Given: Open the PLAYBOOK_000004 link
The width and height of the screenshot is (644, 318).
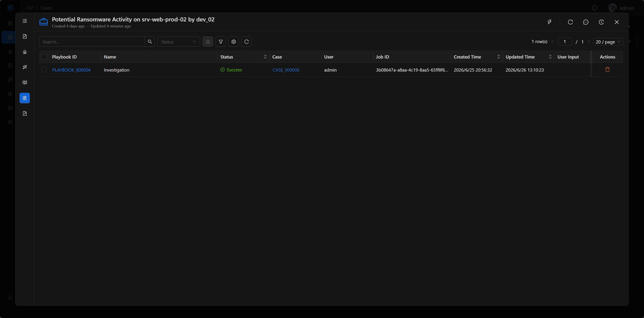Looking at the screenshot, I should (71, 70).
